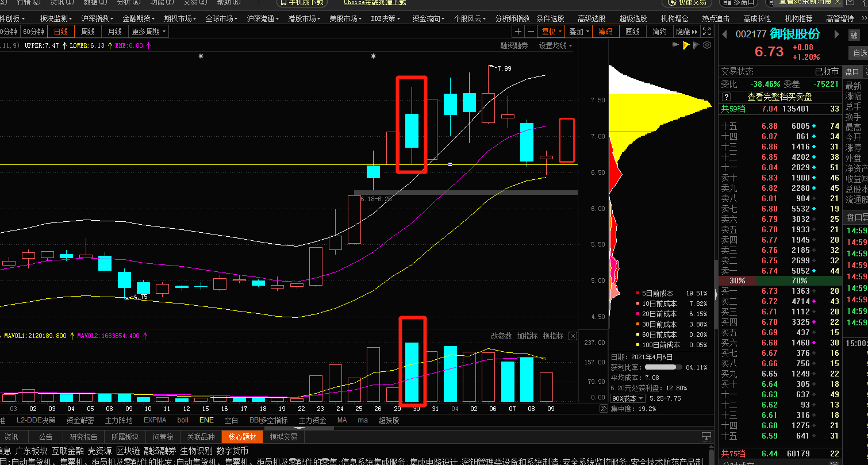Viewport: 868px width, 465px height.
Task: Click 融资融券 link on chart
Action: pyautogui.click(x=514, y=45)
